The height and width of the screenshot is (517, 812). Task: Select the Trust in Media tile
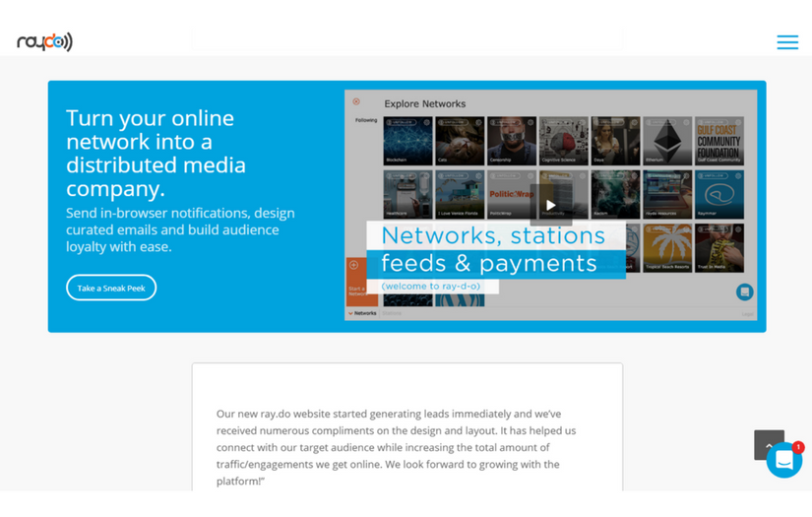pos(719,248)
